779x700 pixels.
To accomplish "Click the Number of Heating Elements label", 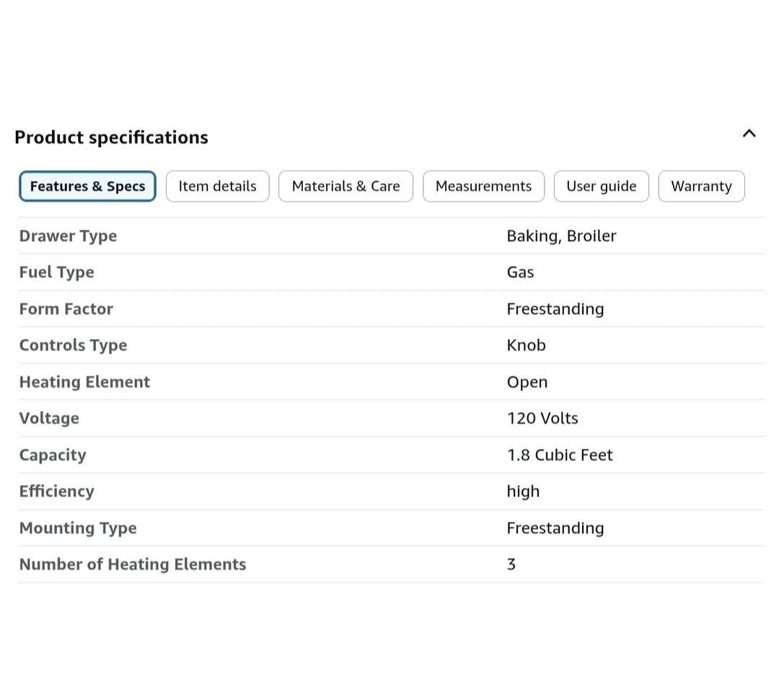I will 133,564.
